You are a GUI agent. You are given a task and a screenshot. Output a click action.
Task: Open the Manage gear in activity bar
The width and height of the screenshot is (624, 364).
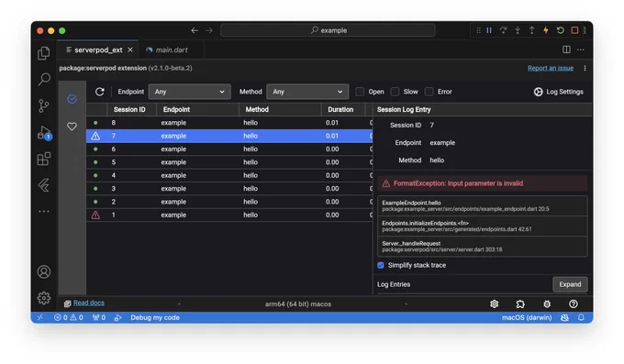44,298
